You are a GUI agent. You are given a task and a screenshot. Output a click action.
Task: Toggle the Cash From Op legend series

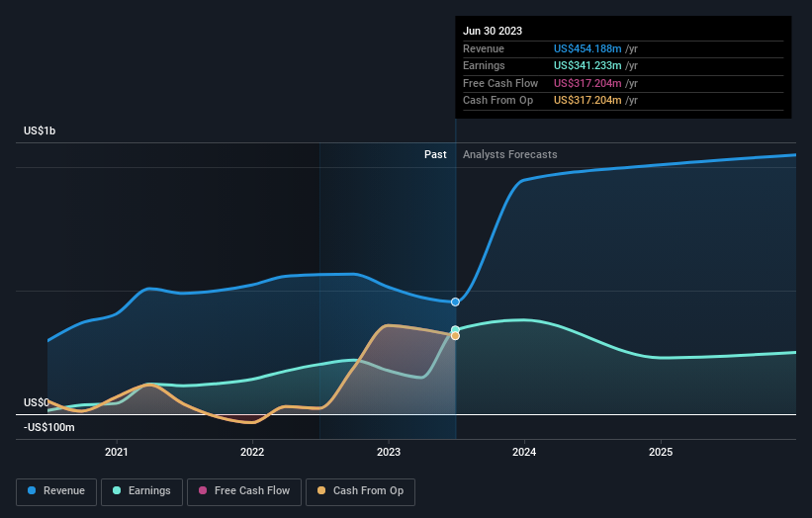360,491
